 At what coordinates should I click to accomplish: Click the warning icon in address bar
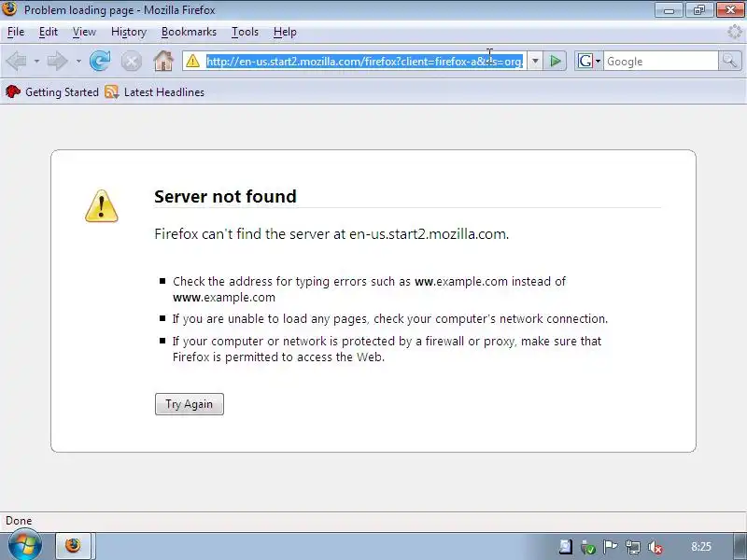[x=193, y=61]
